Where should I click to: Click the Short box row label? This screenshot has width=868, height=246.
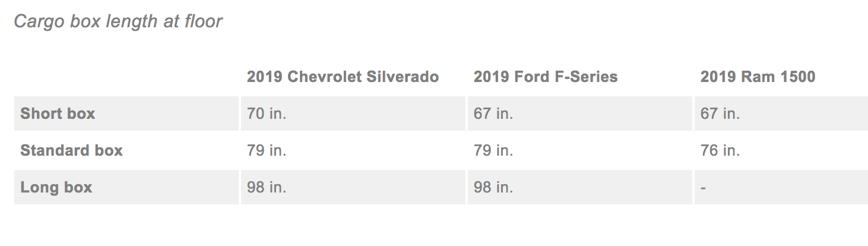tap(126, 113)
